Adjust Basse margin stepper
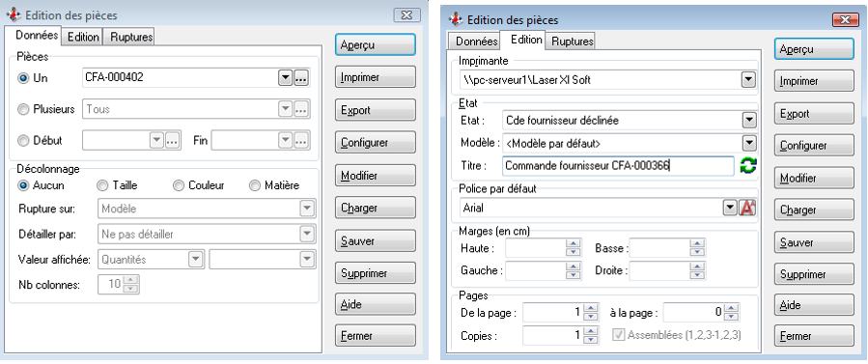 697,248
